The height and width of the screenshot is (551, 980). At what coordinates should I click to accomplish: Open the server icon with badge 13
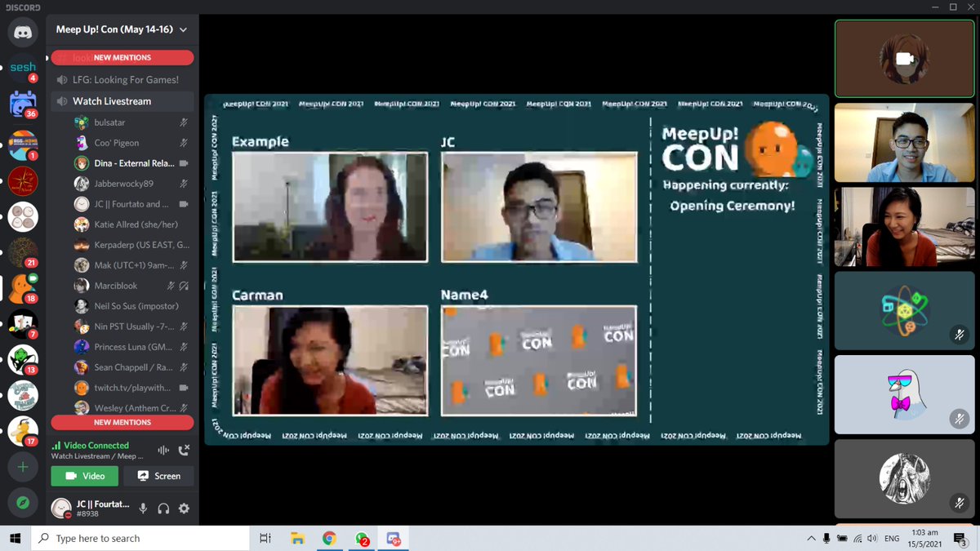(23, 360)
